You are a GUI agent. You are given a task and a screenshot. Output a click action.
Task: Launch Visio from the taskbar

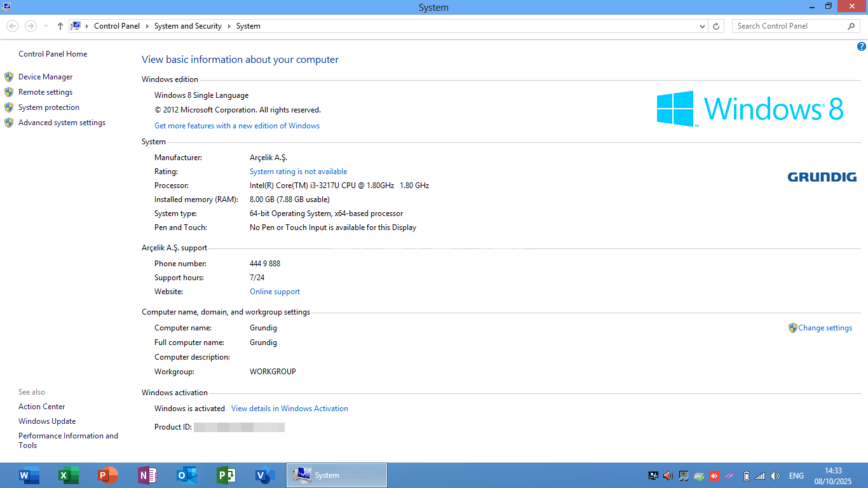coord(265,475)
